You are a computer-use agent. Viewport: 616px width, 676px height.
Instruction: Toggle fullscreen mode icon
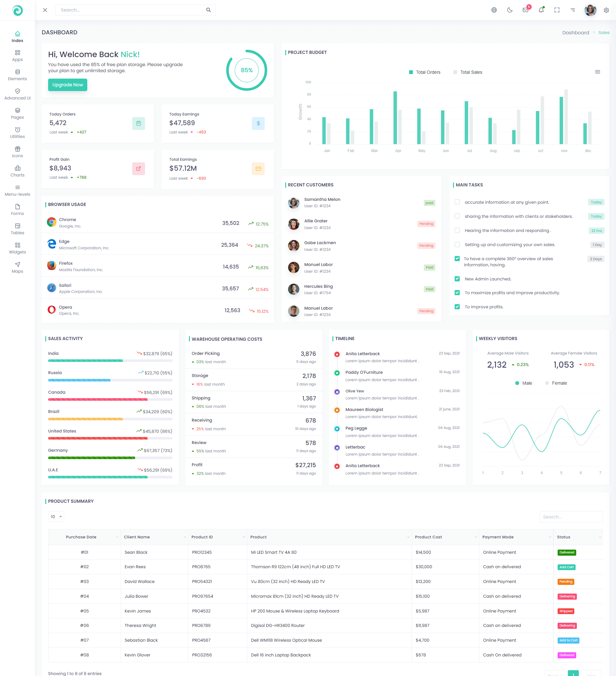pos(557,10)
